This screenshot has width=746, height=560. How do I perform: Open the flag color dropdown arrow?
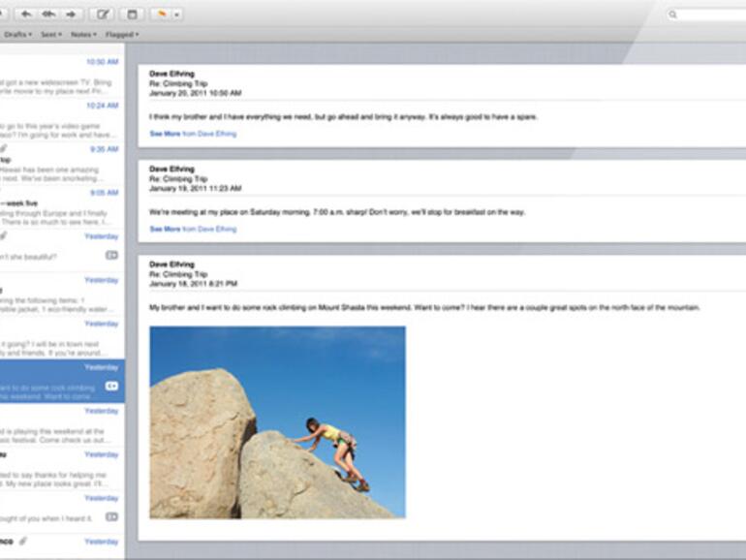click(x=177, y=15)
